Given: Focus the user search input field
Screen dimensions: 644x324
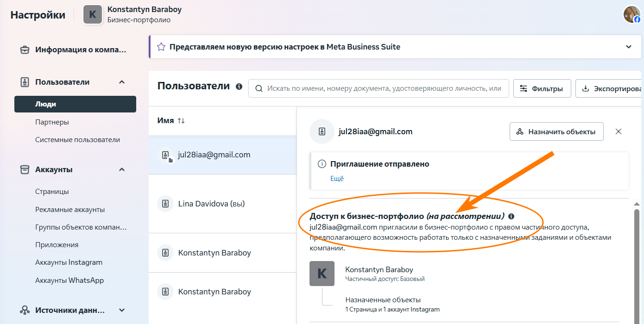Looking at the screenshot, I should click(x=379, y=88).
